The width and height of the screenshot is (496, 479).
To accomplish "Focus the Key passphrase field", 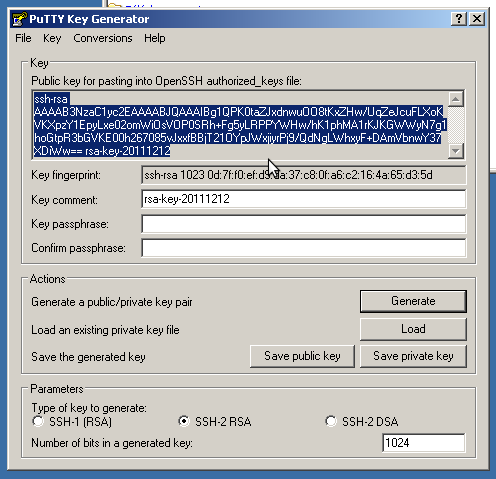I will [303, 224].
